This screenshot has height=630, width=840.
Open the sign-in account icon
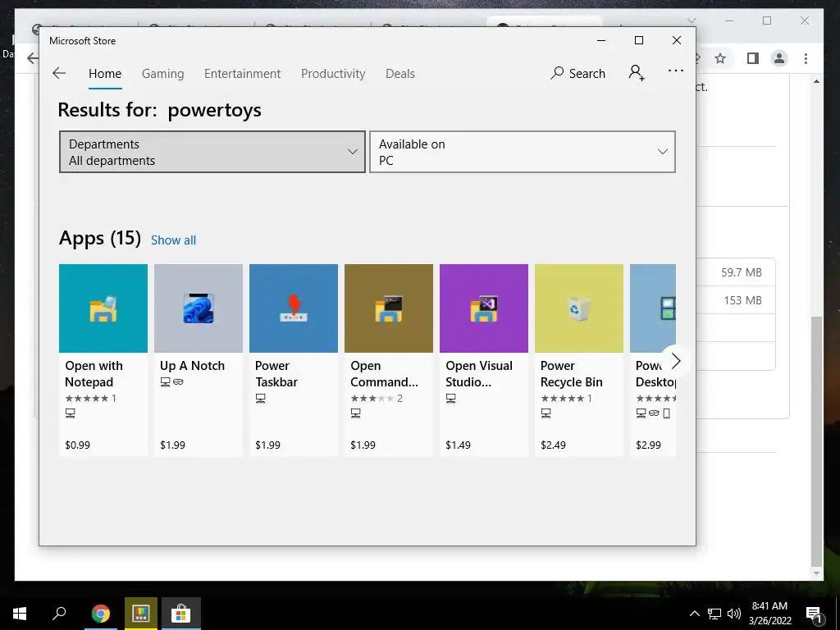point(637,73)
